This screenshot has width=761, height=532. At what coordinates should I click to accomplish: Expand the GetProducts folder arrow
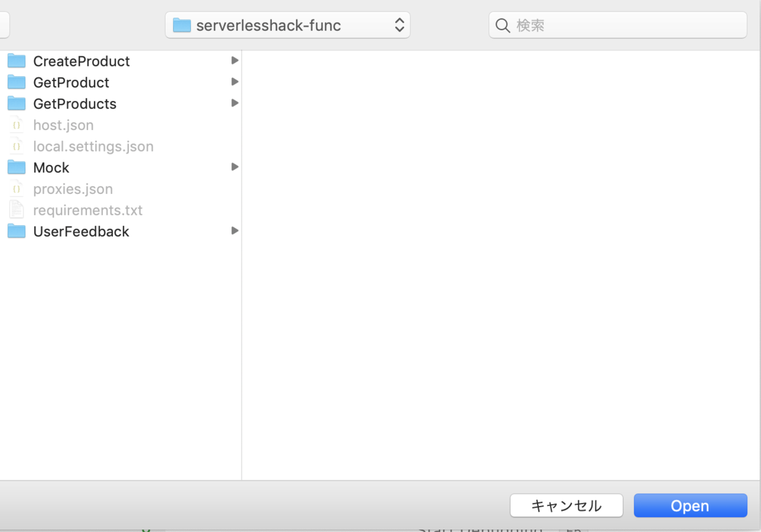[235, 103]
